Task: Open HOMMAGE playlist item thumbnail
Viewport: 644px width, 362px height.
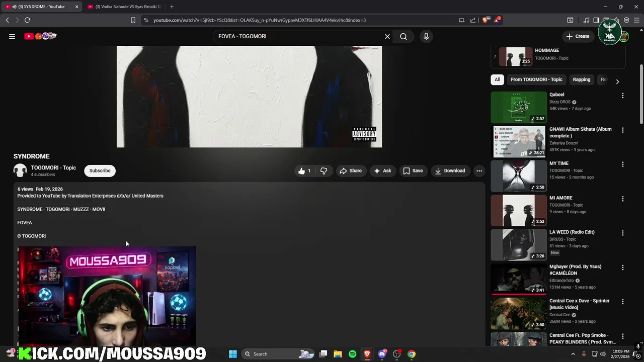Action: click(x=516, y=57)
